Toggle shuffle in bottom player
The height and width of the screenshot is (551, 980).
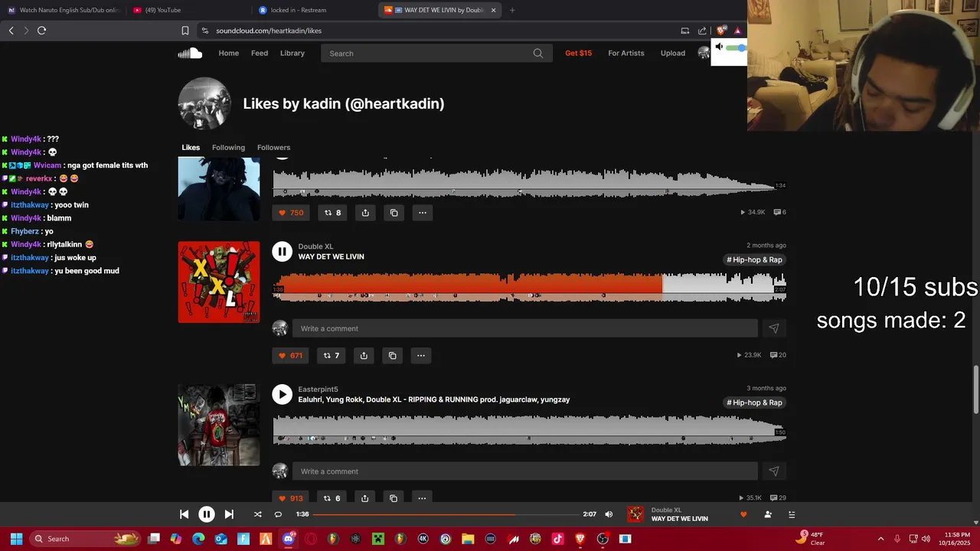click(257, 514)
